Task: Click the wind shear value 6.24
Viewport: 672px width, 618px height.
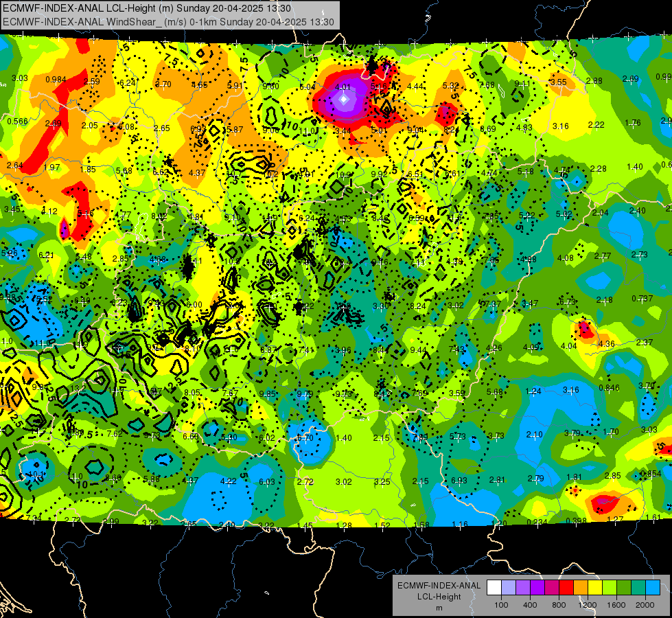Action: (x=128, y=83)
